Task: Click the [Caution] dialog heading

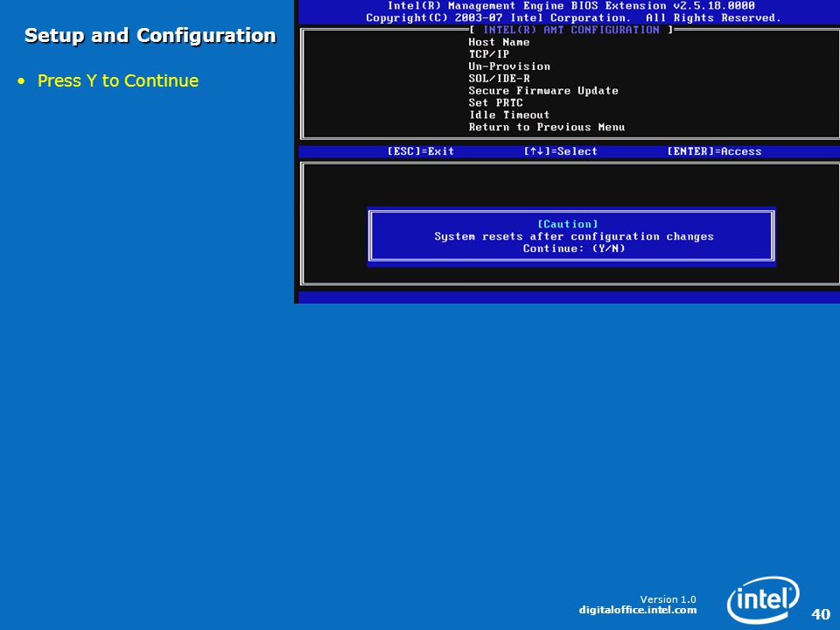Action: pyautogui.click(x=567, y=224)
